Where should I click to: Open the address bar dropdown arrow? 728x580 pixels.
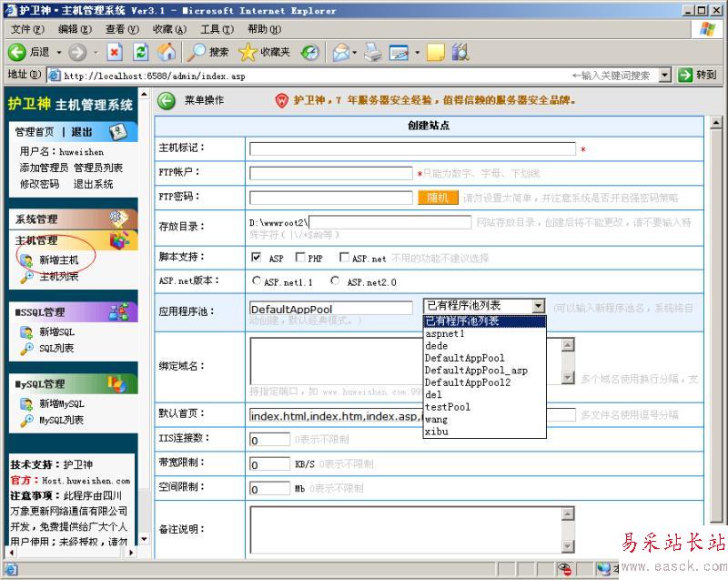pos(665,75)
